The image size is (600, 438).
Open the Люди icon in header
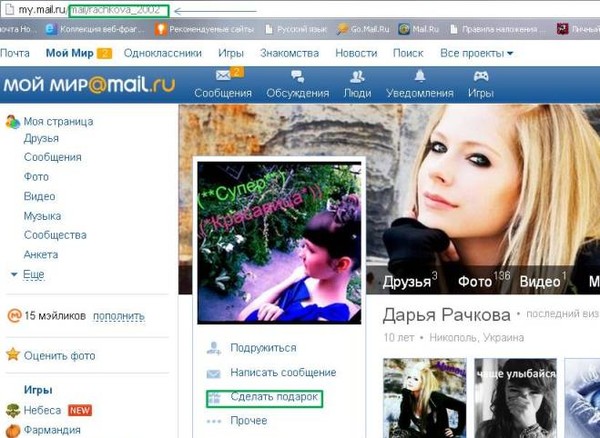pos(357,77)
